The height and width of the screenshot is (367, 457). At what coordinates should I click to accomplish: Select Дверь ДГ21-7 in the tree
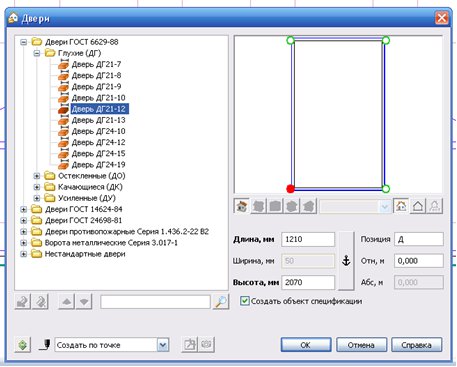(x=96, y=64)
